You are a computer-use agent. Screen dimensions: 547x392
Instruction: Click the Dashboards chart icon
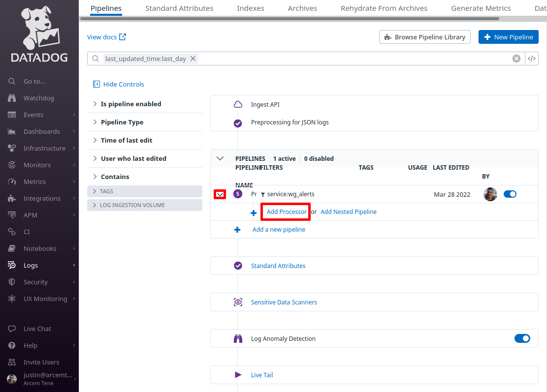pyautogui.click(x=12, y=131)
